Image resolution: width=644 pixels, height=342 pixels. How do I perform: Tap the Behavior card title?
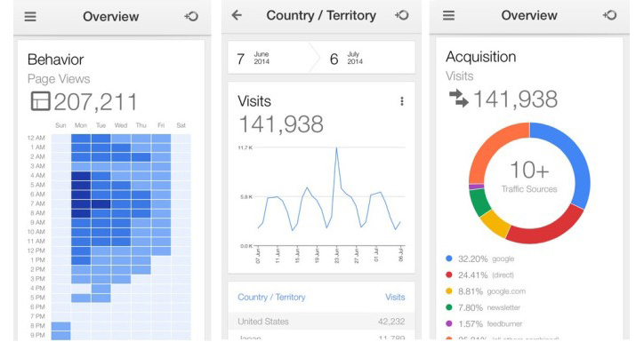[x=55, y=60]
